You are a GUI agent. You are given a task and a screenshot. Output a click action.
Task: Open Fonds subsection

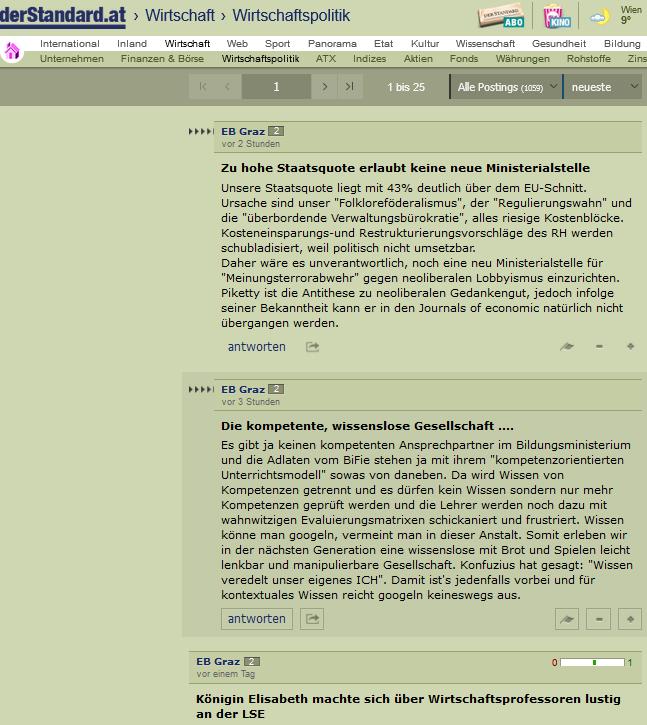coord(464,59)
